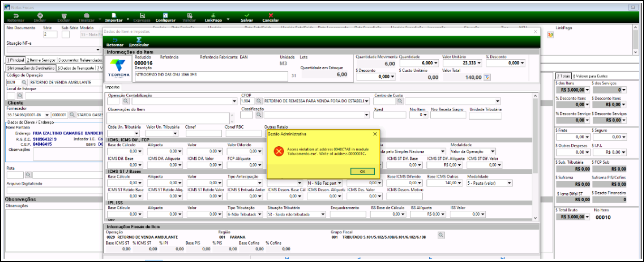Switch to the 8 Valores para Custos tab
This screenshot has height=262, width=644.
coord(590,76)
